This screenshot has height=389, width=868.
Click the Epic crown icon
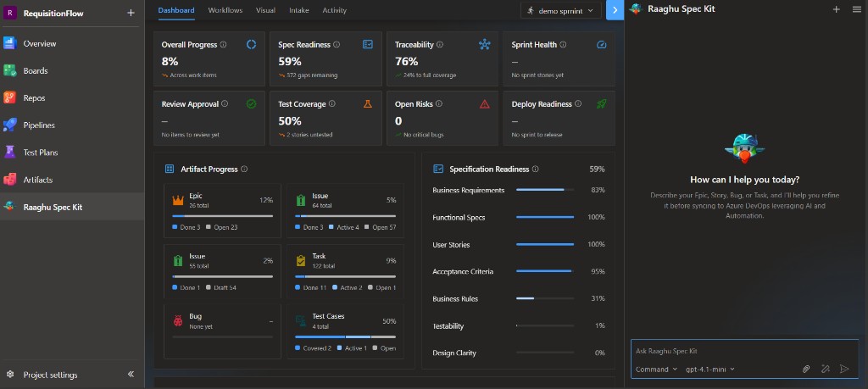point(178,200)
